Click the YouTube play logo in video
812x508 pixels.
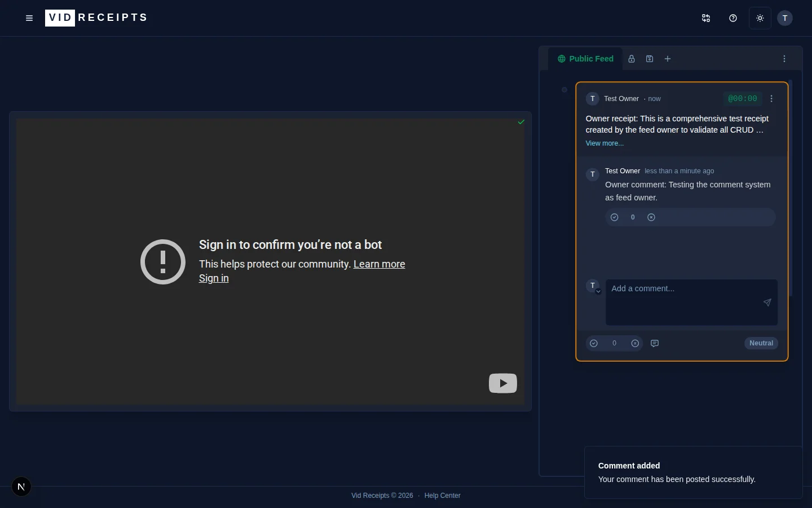click(502, 383)
